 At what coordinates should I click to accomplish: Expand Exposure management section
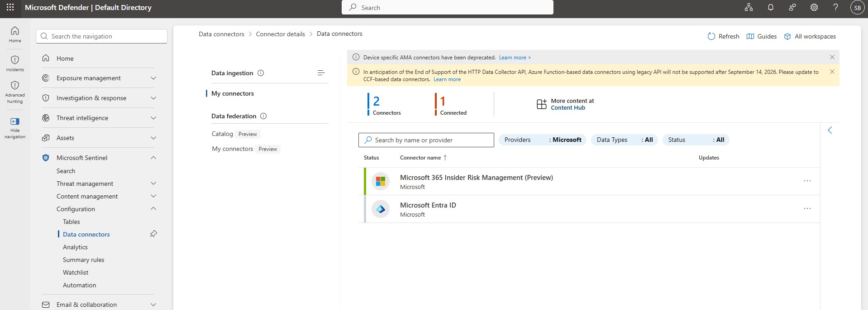click(153, 78)
